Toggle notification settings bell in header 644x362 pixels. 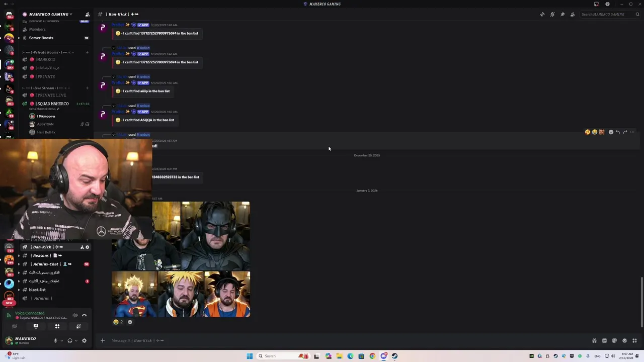552,14
